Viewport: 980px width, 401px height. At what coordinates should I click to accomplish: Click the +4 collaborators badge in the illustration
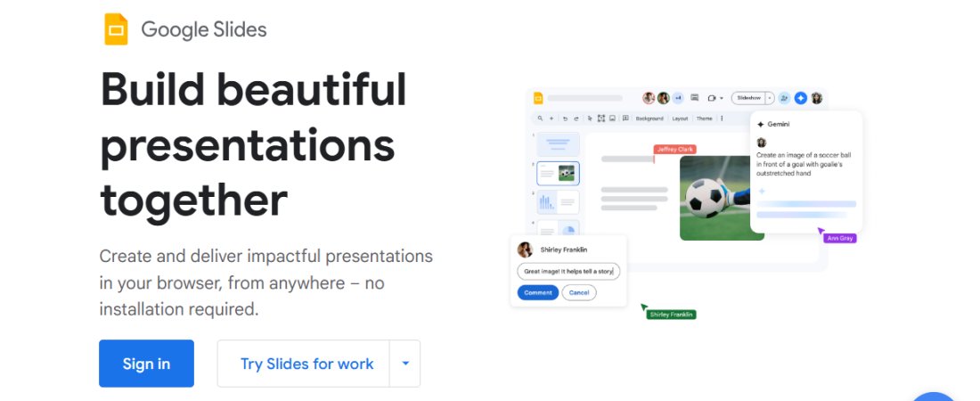coord(678,98)
